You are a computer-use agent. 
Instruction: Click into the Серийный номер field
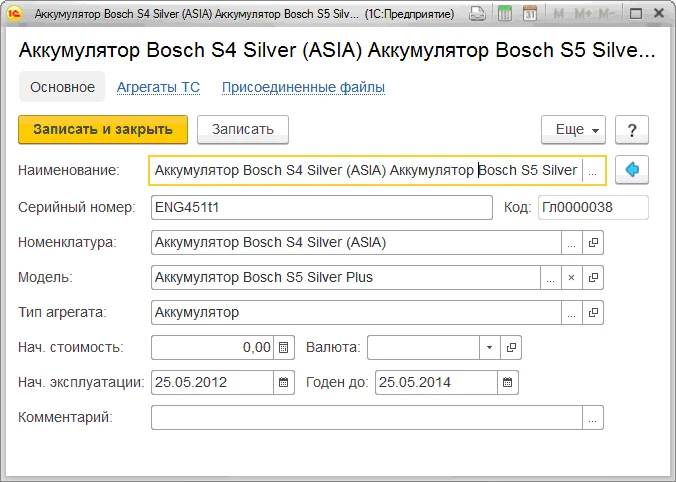[321, 207]
